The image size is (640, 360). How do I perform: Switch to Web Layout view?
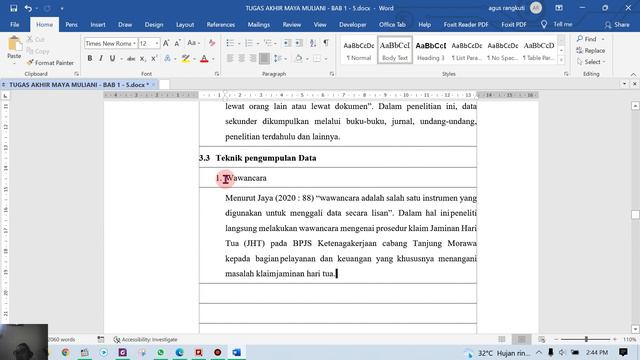click(541, 339)
